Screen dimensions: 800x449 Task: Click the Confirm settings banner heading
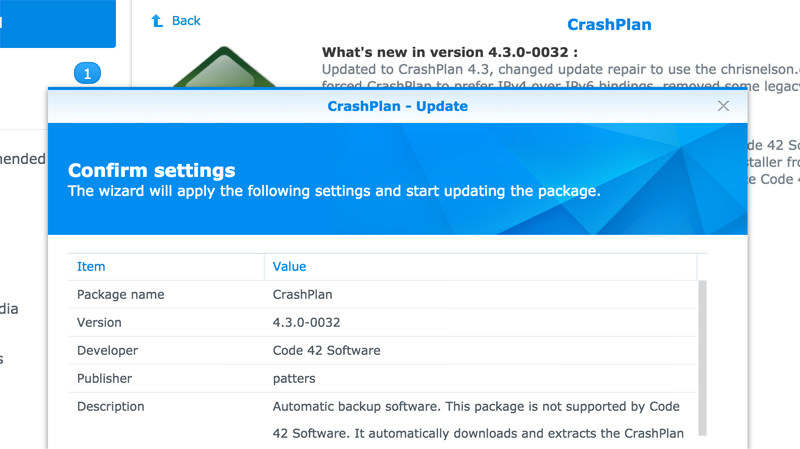[x=152, y=170]
